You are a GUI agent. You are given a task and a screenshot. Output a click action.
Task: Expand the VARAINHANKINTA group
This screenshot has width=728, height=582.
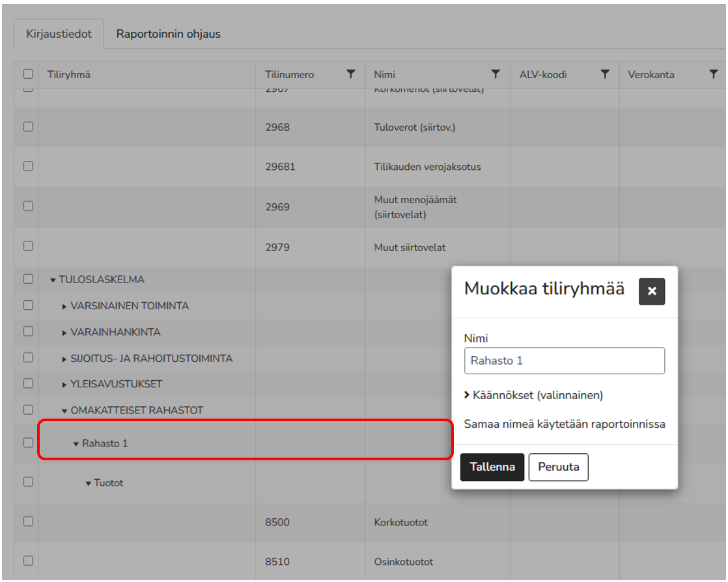click(64, 333)
